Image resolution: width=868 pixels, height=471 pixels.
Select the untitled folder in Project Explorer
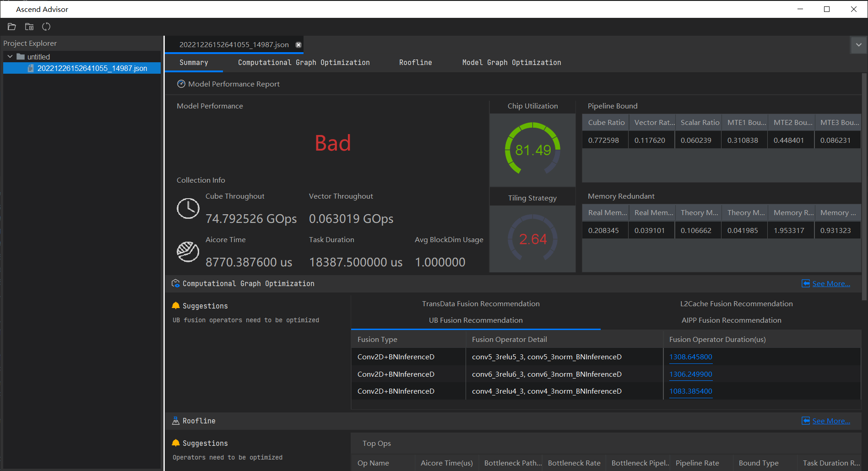tap(38, 57)
